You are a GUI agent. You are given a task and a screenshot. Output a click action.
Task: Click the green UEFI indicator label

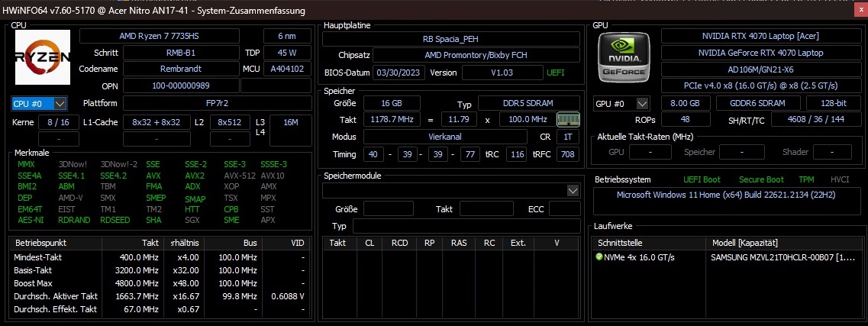point(556,73)
